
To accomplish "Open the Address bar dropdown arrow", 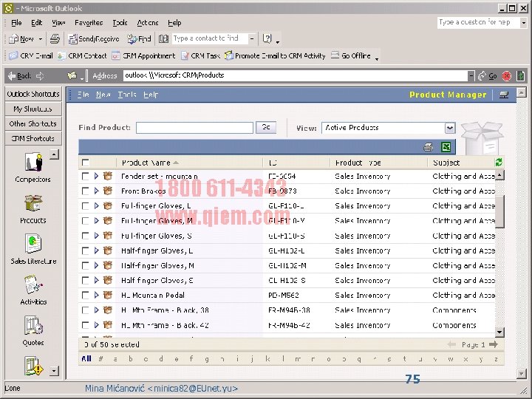I will (x=471, y=75).
